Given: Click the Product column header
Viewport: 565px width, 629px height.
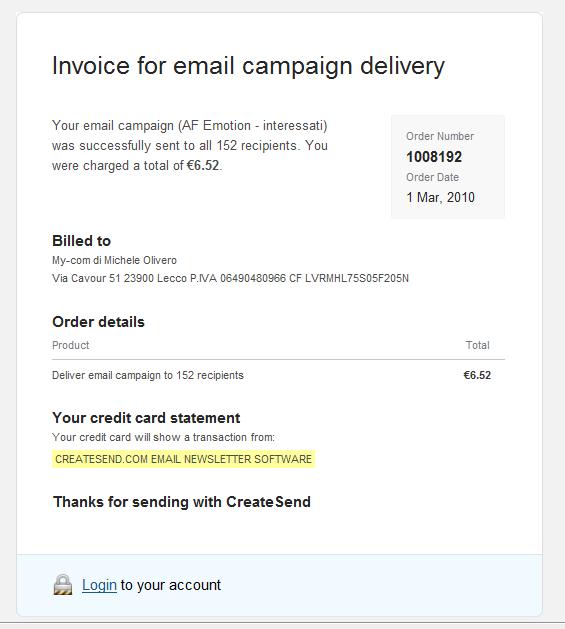Looking at the screenshot, I should point(71,345).
